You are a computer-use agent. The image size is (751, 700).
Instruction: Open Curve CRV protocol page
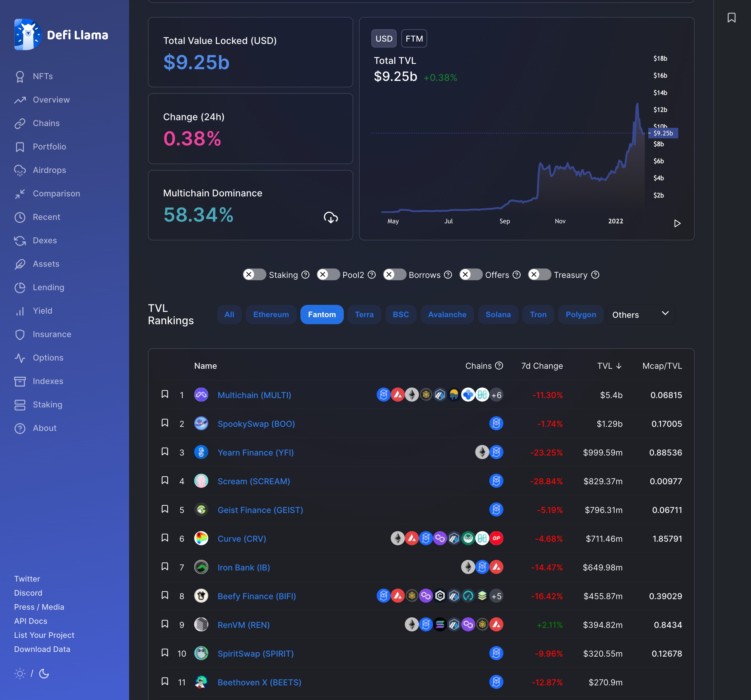pyautogui.click(x=241, y=538)
